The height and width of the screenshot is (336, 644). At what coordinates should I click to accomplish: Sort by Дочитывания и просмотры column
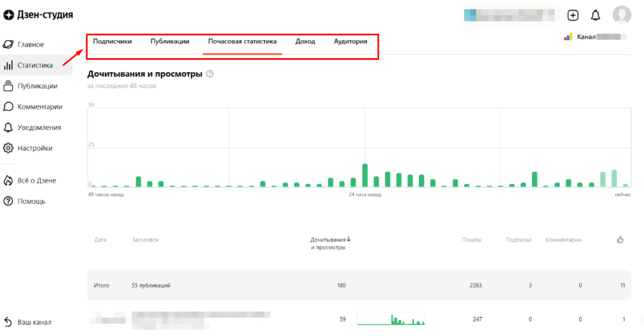(330, 243)
